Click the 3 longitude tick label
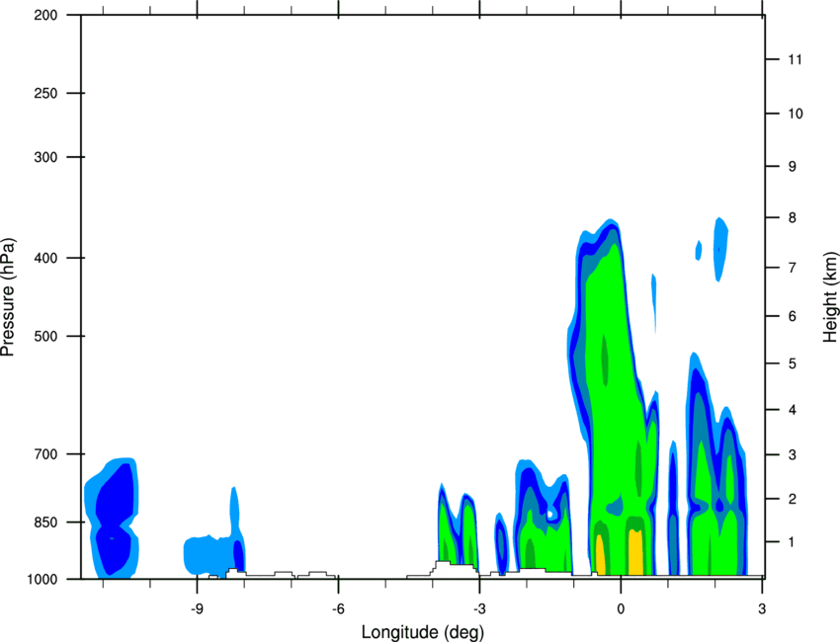 [762, 609]
